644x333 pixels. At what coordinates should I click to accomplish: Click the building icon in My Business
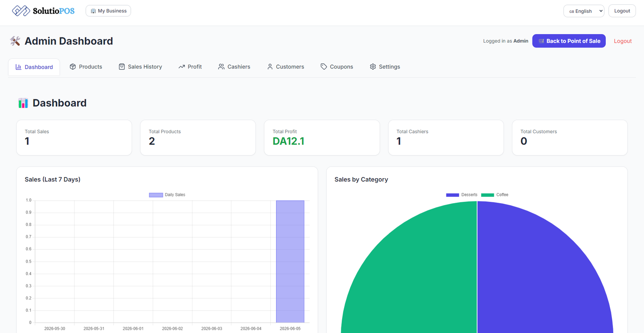click(x=93, y=11)
